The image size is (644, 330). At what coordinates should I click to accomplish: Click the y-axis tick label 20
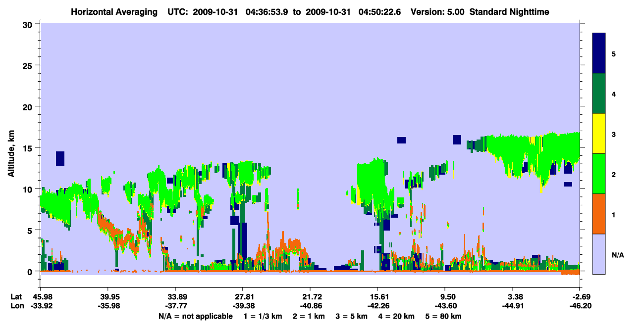(x=29, y=106)
